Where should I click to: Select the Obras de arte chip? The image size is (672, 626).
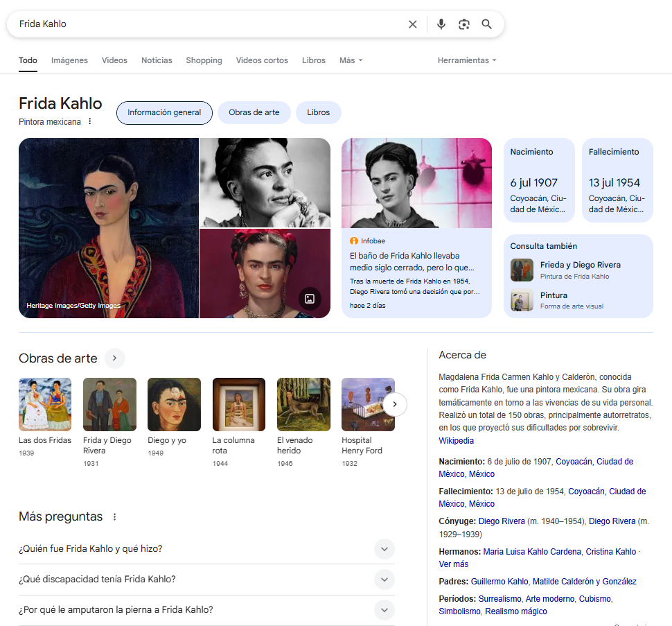pos(254,112)
